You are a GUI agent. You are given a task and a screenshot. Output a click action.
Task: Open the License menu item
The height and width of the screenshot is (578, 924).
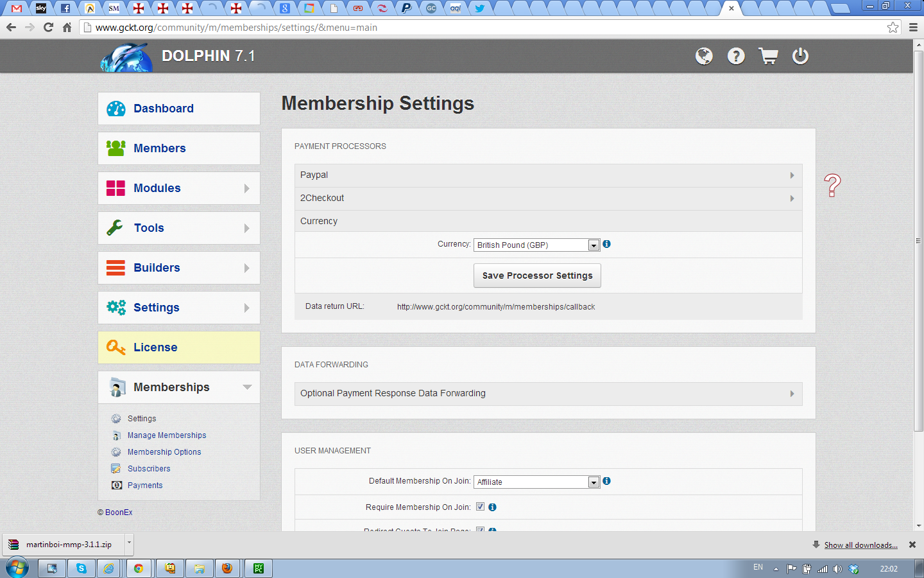click(179, 347)
